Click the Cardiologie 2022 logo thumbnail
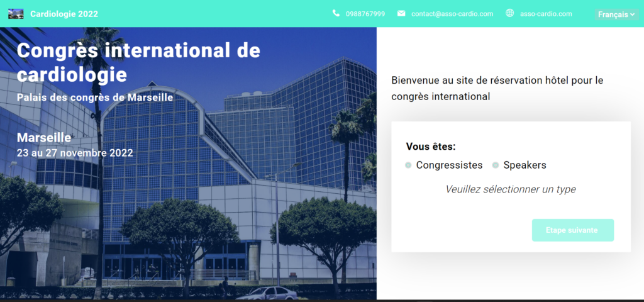The width and height of the screenshot is (644, 302). pyautogui.click(x=16, y=14)
